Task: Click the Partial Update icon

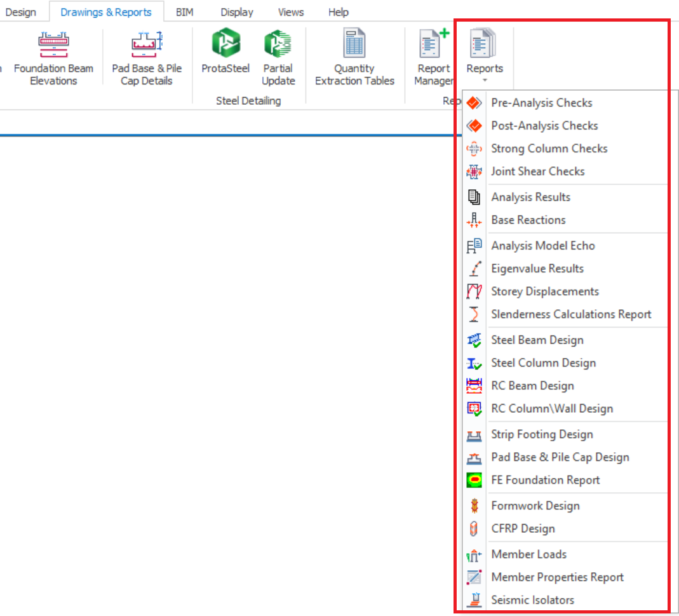Action: point(278,44)
